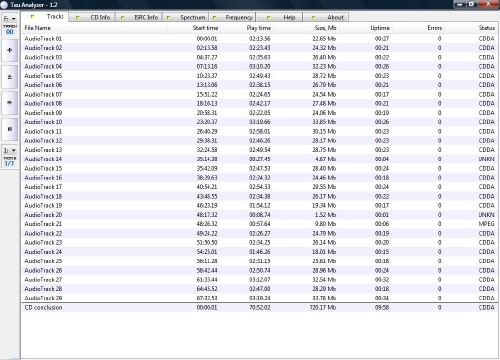Select the AudioTrack 22 file name

pos(43,233)
